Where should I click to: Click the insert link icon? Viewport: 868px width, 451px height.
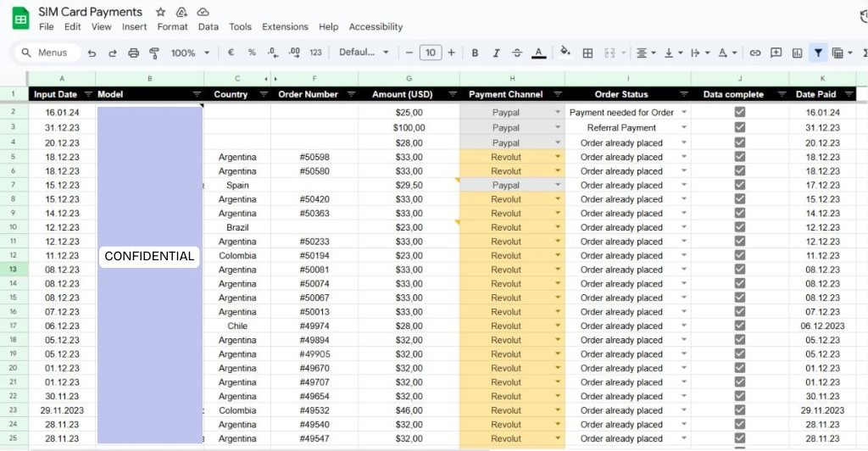754,53
